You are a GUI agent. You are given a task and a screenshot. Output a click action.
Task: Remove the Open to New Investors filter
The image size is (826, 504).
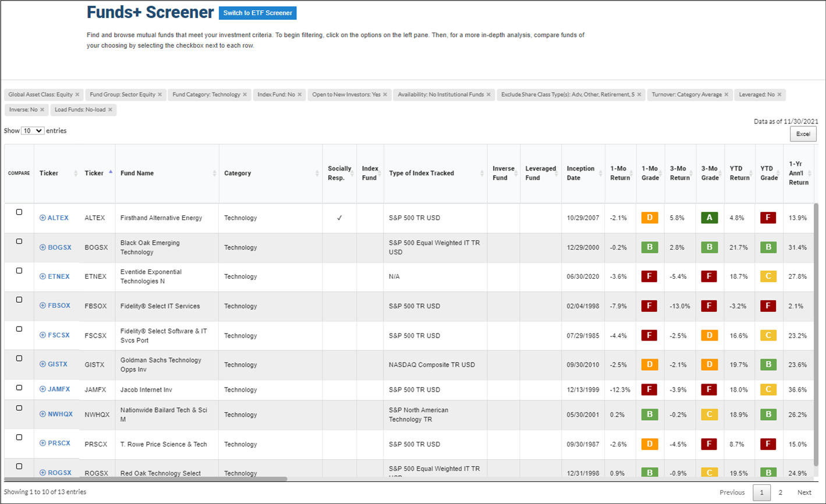click(x=385, y=95)
